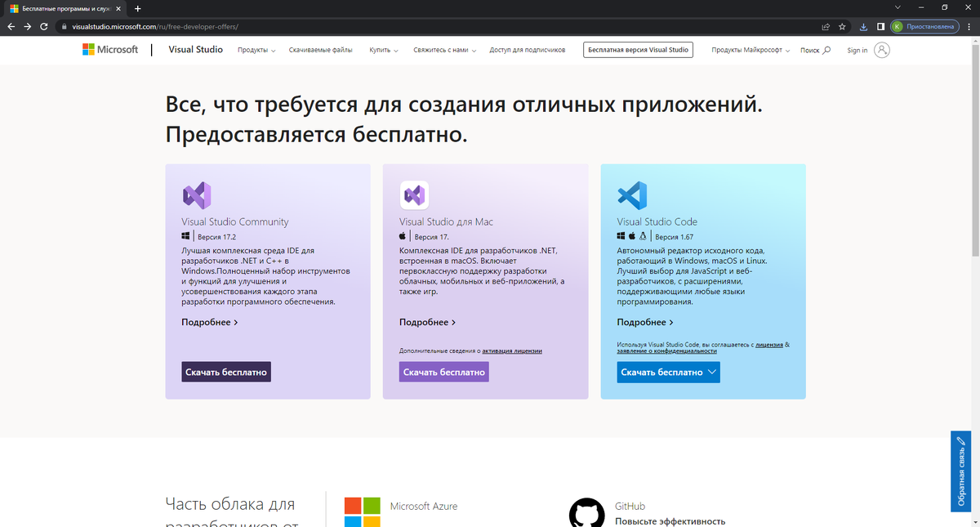Open a new tab with the plus button
This screenshot has width=980, height=527.
137,8
